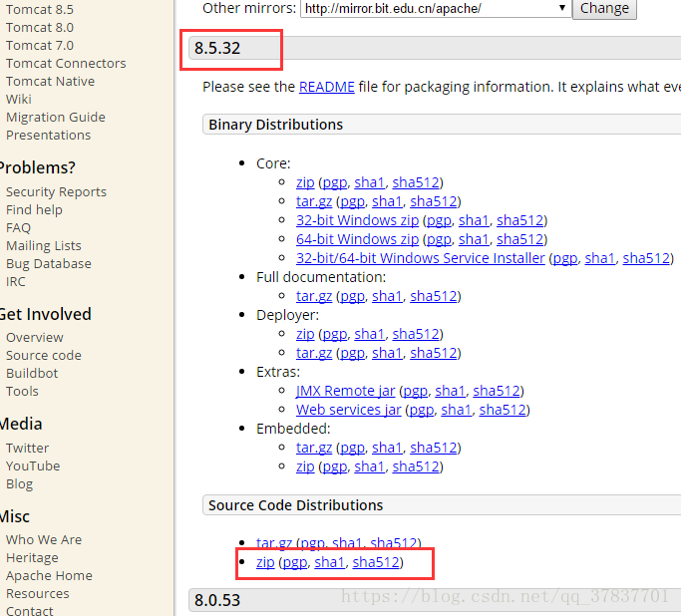Click the Binary Distributions heading
The height and width of the screenshot is (616, 681).
tap(276, 125)
